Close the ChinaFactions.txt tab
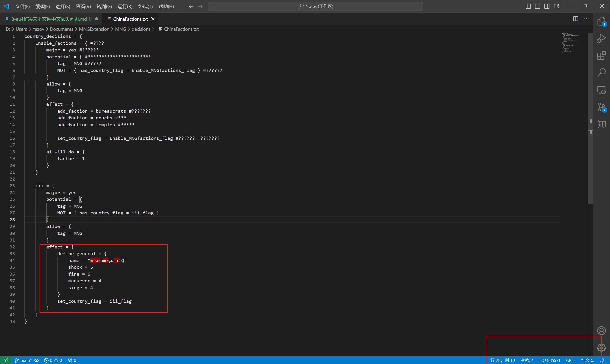 coord(153,19)
